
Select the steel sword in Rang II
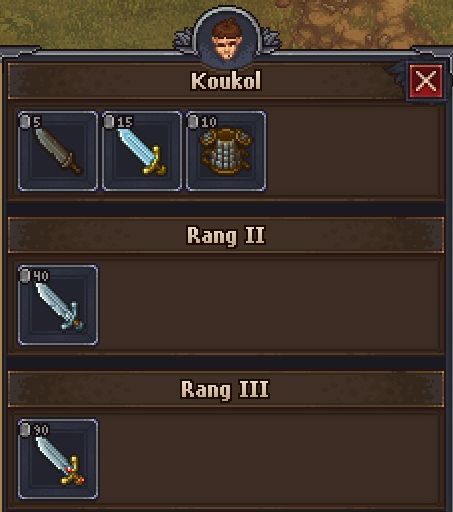tap(58, 305)
